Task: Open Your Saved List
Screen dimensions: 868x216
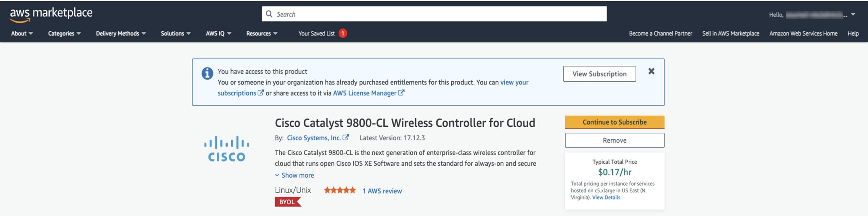Action: point(316,33)
